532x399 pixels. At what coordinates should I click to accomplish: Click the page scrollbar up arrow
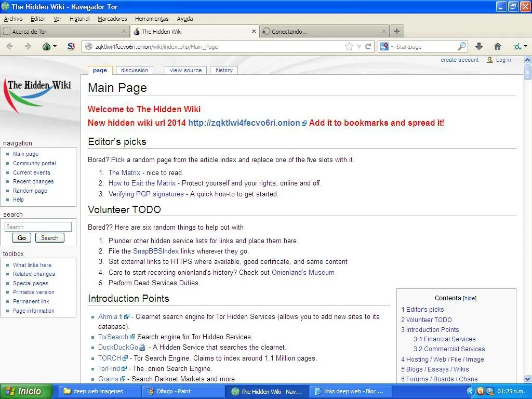528,60
